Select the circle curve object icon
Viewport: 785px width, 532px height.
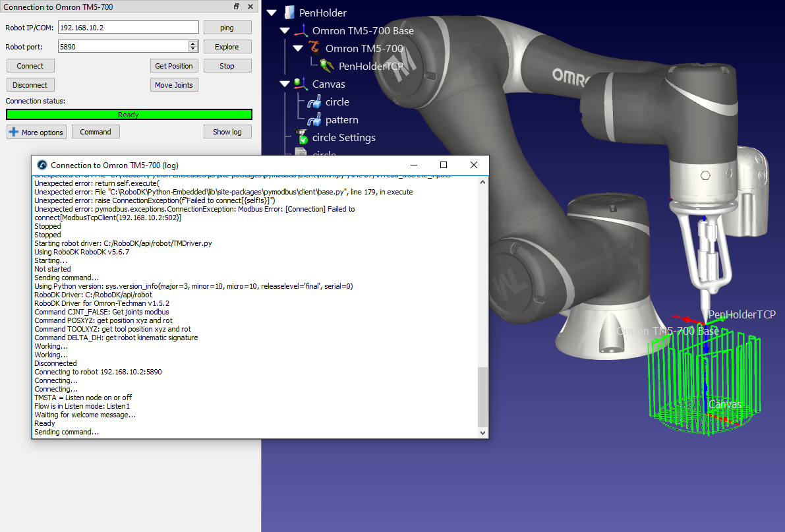(314, 102)
